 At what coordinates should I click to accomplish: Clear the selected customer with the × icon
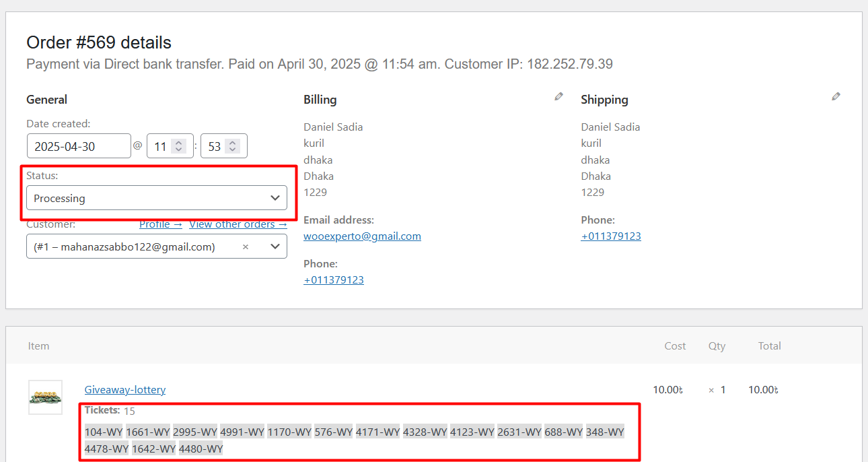tap(246, 247)
